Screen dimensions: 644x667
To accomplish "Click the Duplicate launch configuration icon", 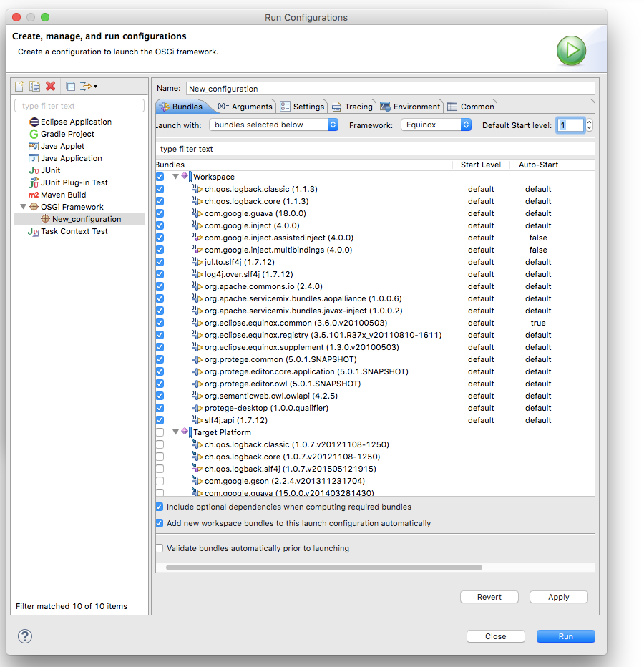I will click(x=35, y=87).
